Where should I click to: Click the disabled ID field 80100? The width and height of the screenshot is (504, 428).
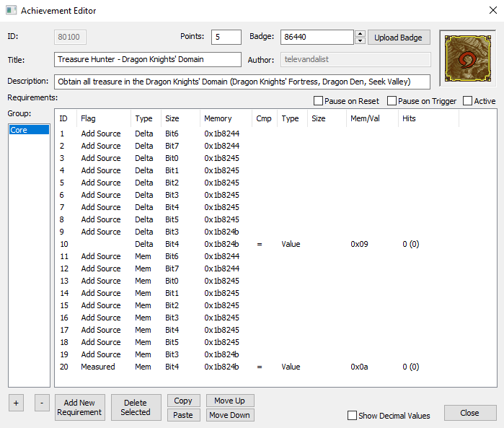click(x=70, y=37)
